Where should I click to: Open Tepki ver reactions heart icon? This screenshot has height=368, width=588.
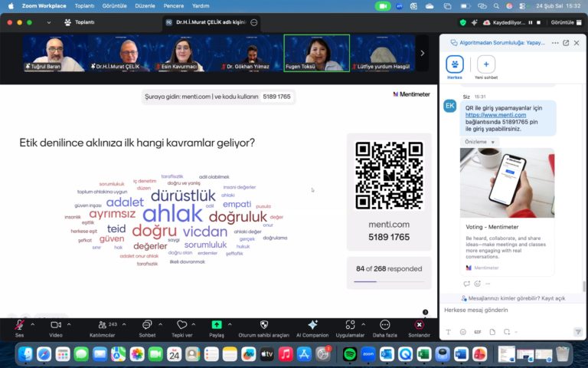181,325
